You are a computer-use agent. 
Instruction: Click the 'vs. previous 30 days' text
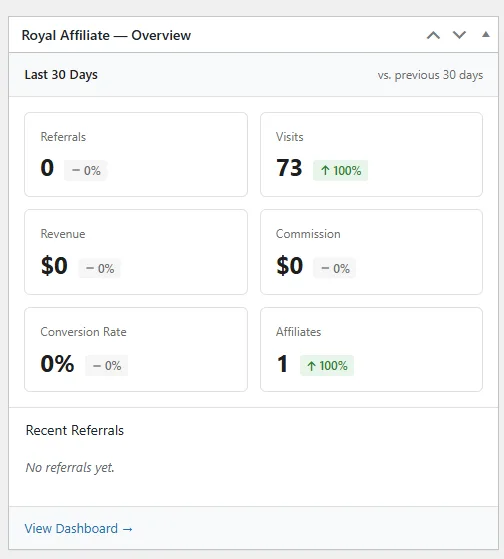pyautogui.click(x=430, y=75)
